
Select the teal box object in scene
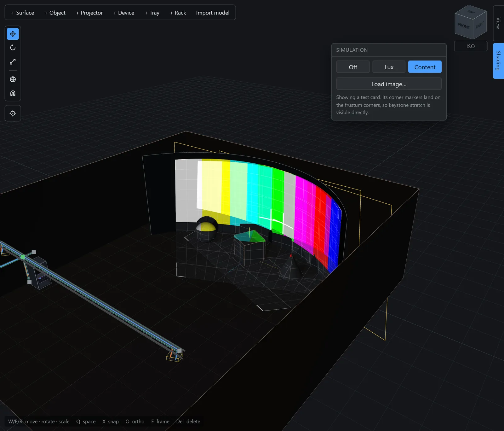(250, 248)
